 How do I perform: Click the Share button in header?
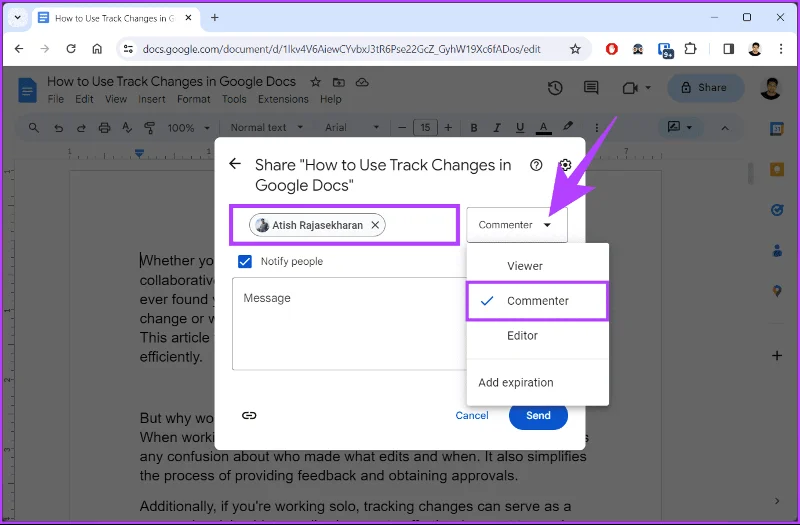706,88
